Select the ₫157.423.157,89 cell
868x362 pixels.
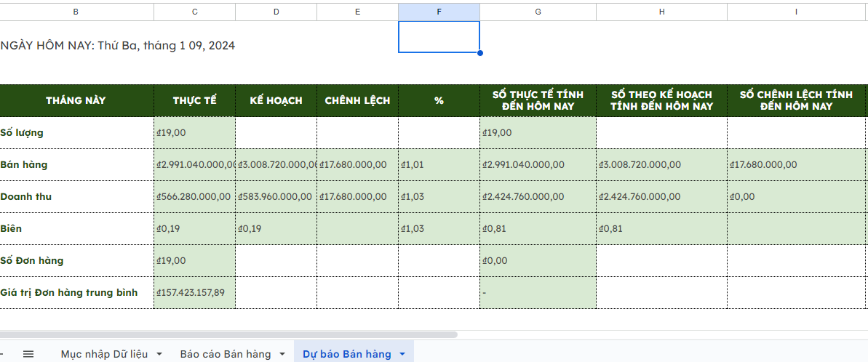coord(194,292)
